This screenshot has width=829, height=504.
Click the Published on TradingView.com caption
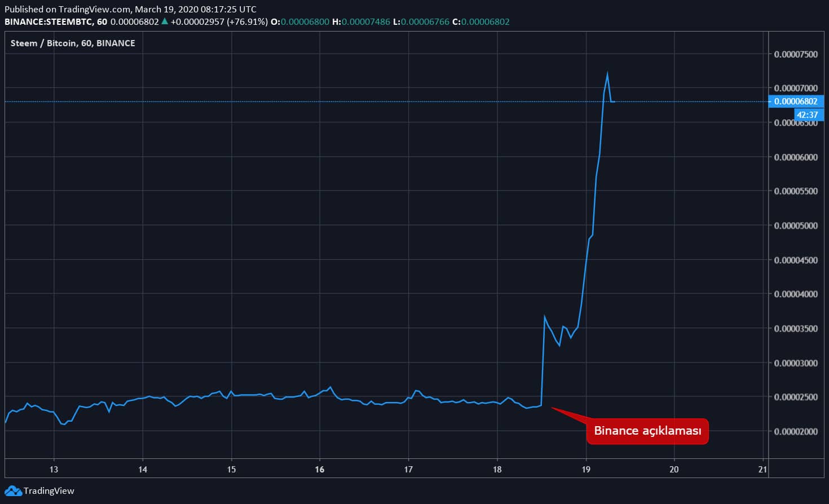(130, 9)
